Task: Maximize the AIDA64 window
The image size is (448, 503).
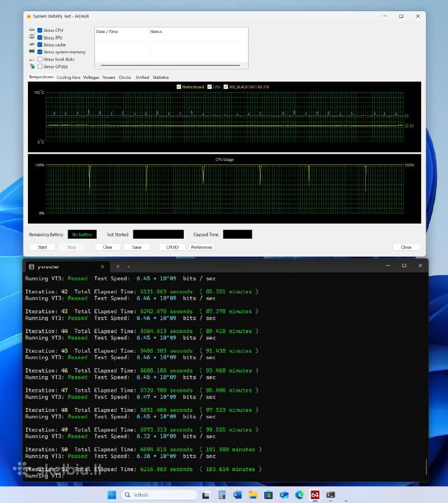Action: (x=401, y=16)
